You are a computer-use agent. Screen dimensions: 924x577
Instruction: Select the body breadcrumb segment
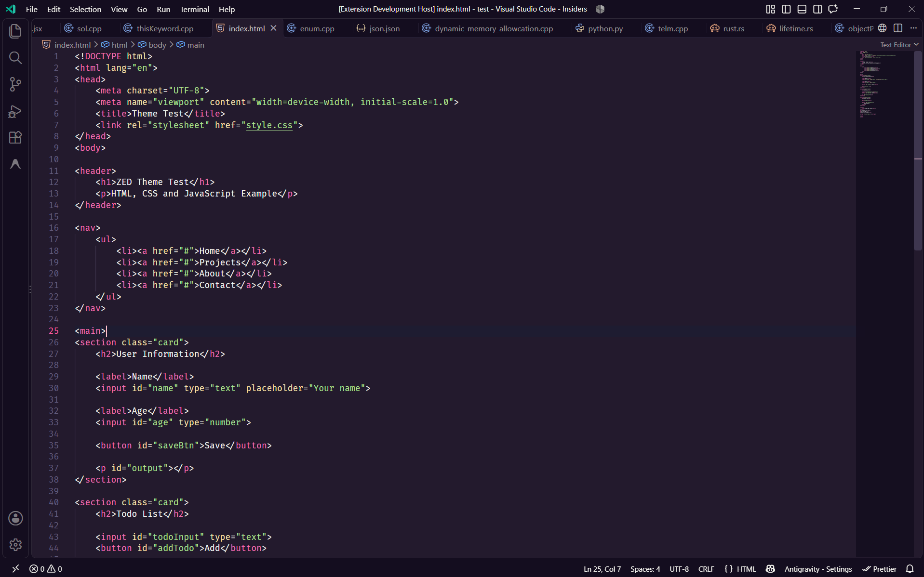pos(152,45)
